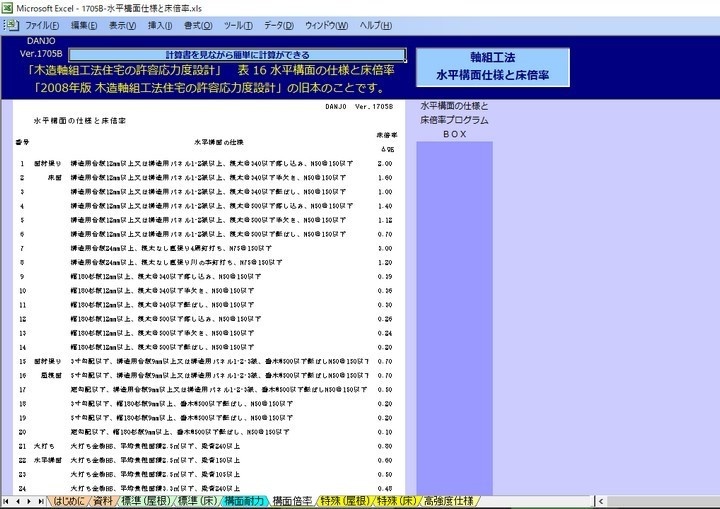Open the データ(D) menu

[279, 26]
